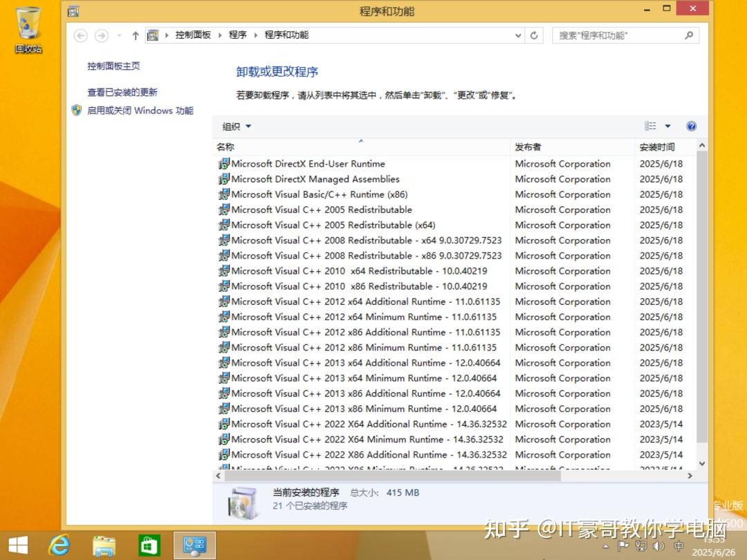This screenshot has height=560, width=747.
Task: Click the shield icon beside 启用或关闭 Windows 功能
Action: coord(76,110)
